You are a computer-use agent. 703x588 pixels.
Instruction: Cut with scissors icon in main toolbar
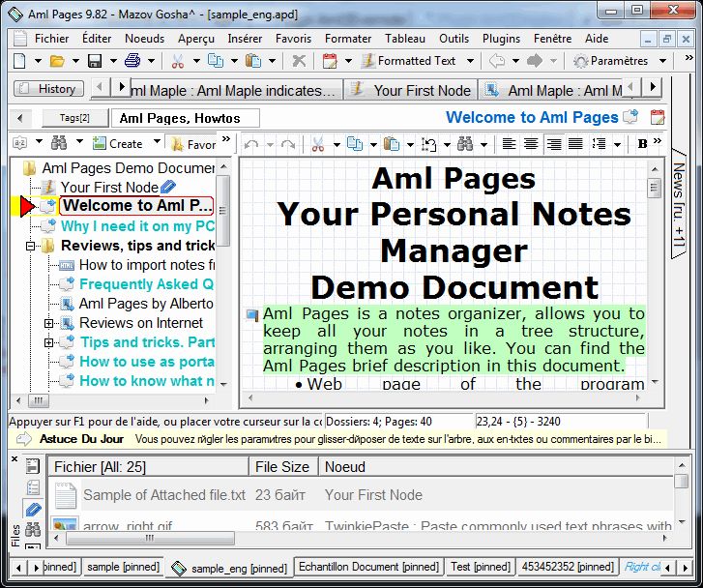[x=178, y=61]
